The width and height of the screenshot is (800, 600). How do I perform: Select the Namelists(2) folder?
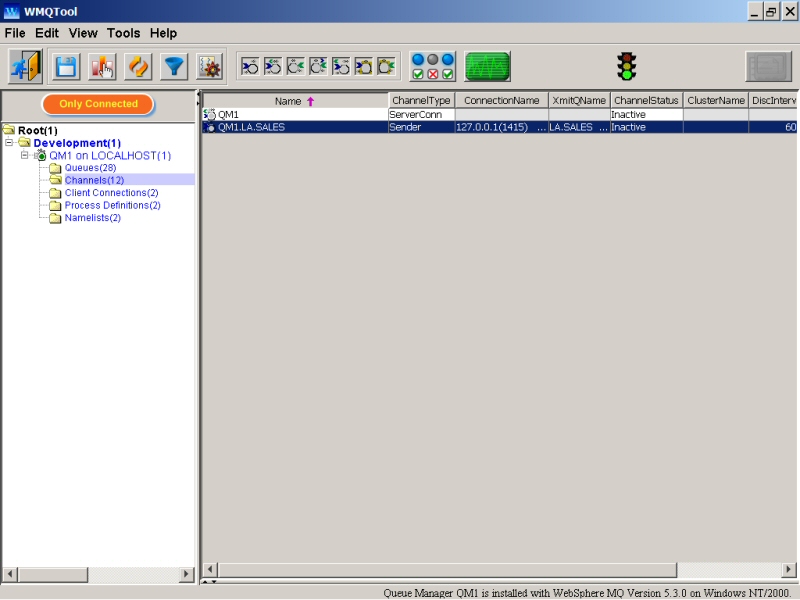coord(92,218)
